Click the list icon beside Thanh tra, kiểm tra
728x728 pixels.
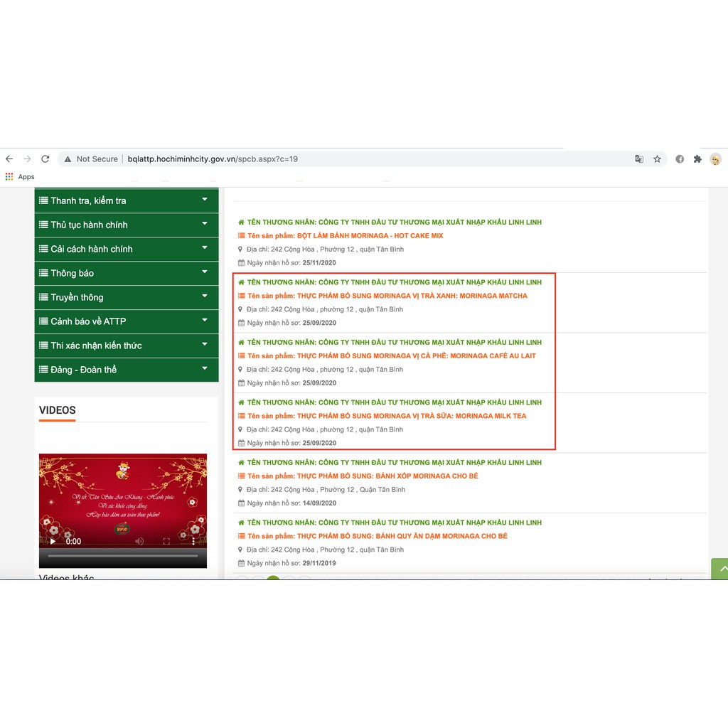(x=43, y=200)
